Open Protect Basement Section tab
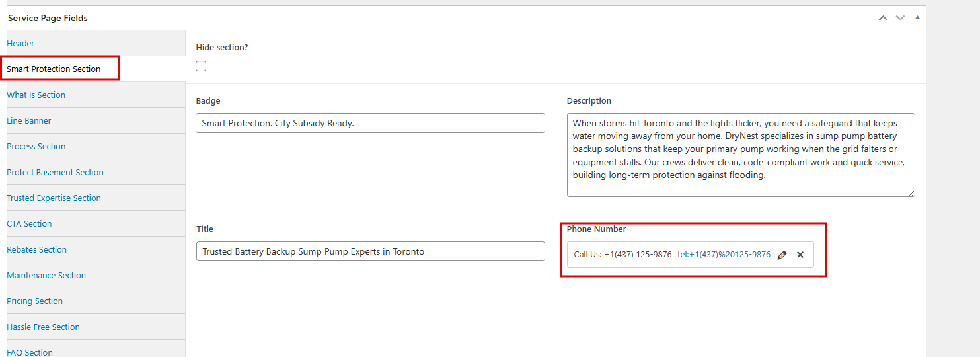Image resolution: width=980 pixels, height=357 pixels. [x=55, y=172]
